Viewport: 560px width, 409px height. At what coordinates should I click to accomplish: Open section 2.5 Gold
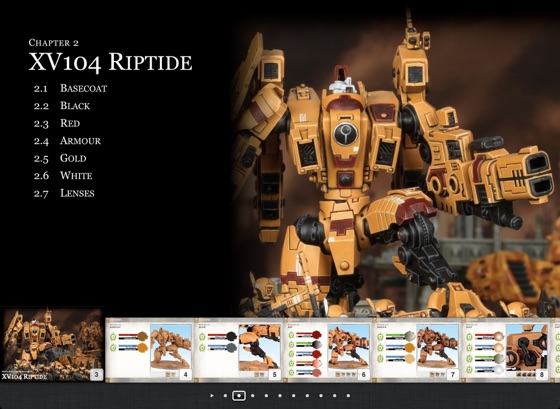point(60,158)
